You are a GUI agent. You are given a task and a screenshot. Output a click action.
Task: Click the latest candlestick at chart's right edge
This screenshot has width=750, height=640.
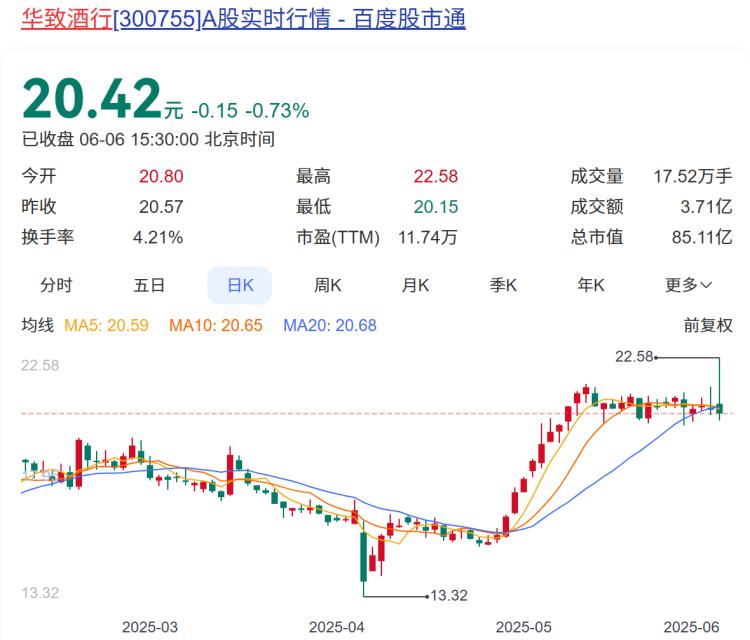pyautogui.click(x=719, y=409)
